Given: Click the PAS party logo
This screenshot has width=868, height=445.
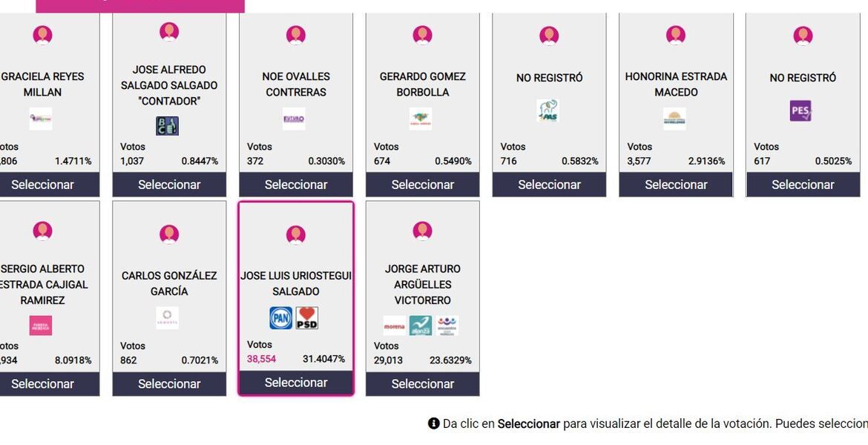Looking at the screenshot, I should 548,111.
